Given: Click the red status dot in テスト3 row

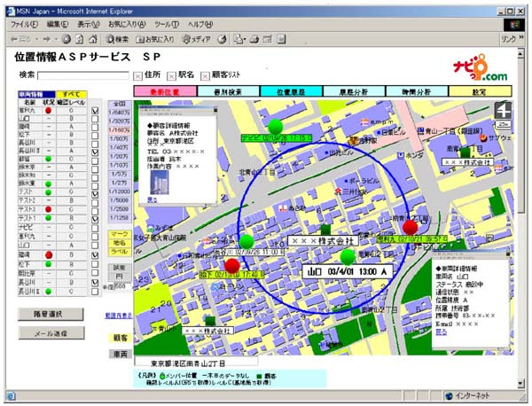Looking at the screenshot, I should (x=49, y=209).
